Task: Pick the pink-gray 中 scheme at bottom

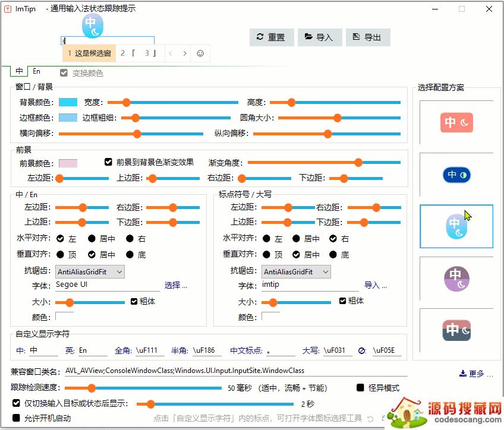Action: click(456, 330)
